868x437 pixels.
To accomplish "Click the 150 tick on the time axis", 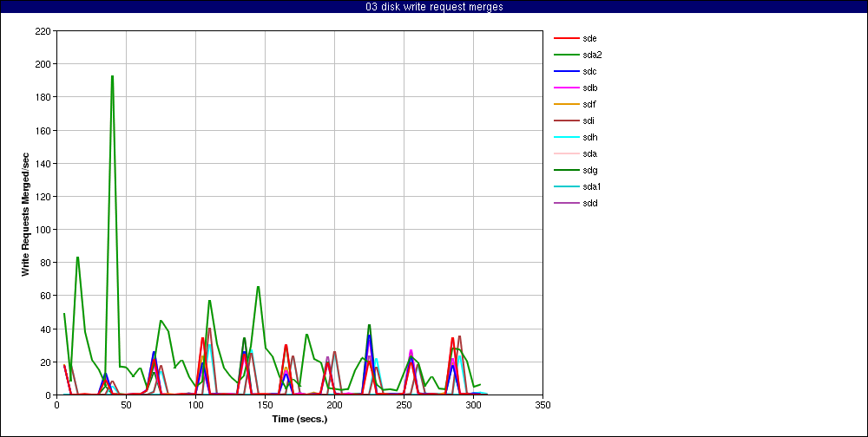I will [x=265, y=404].
